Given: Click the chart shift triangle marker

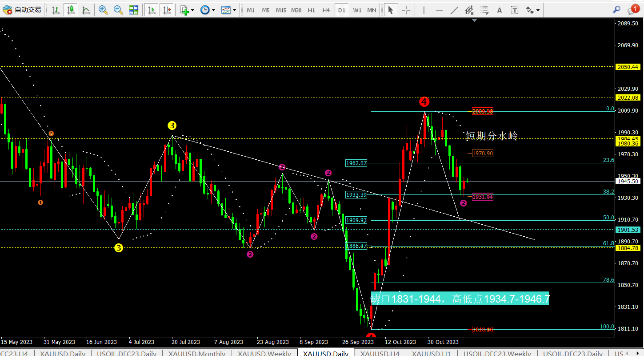Looking at the screenshot, I should pos(475,20).
